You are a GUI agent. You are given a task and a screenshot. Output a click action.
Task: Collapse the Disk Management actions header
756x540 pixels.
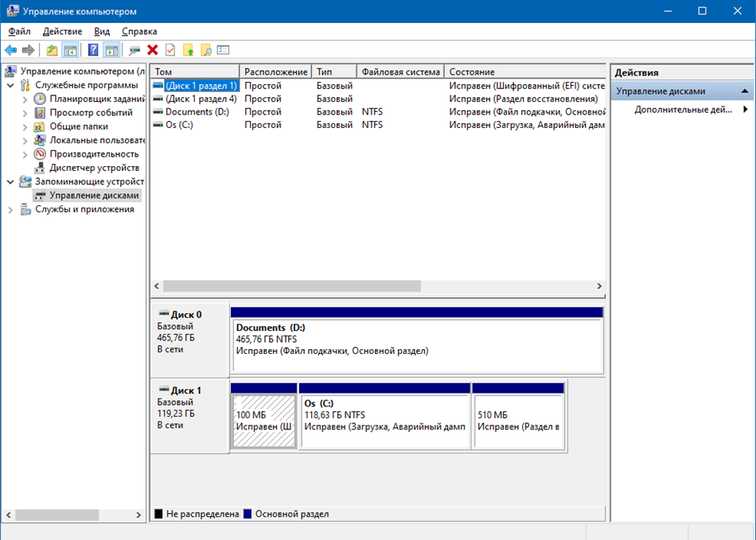click(745, 91)
